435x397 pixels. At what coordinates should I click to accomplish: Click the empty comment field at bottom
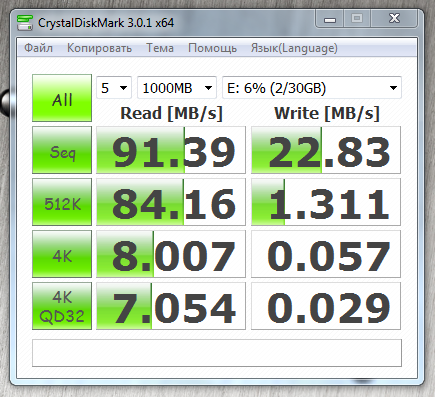pos(217,353)
